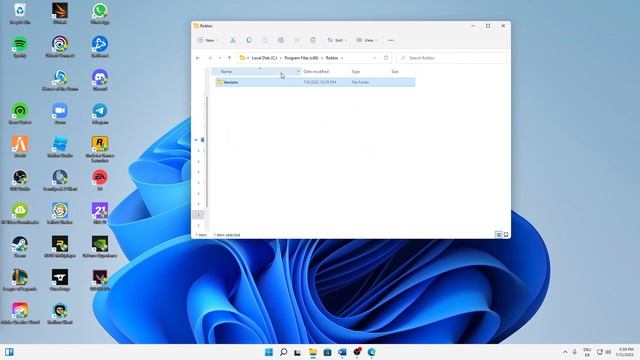Go back with the Back arrow
The image size is (640, 360).
click(x=198, y=58)
